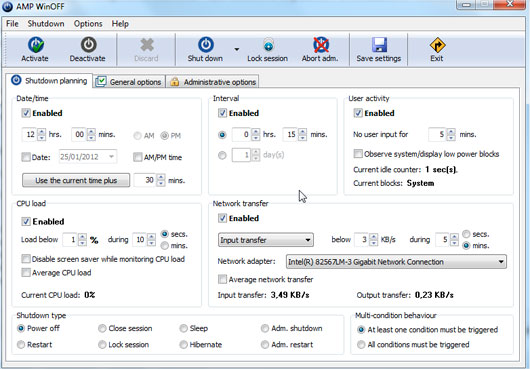Click the Lock session icon
530x369 pixels.
point(268,45)
